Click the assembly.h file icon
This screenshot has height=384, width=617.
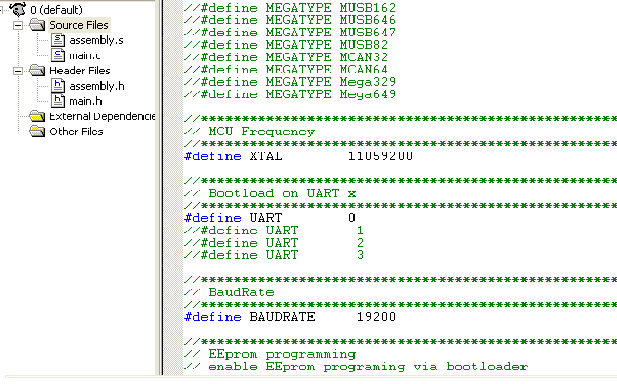click(58, 86)
